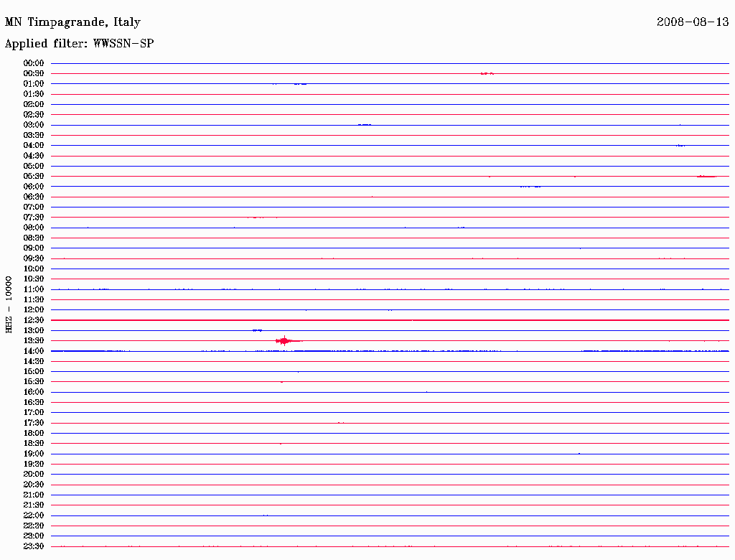Select the 05:30 time label

34,177
